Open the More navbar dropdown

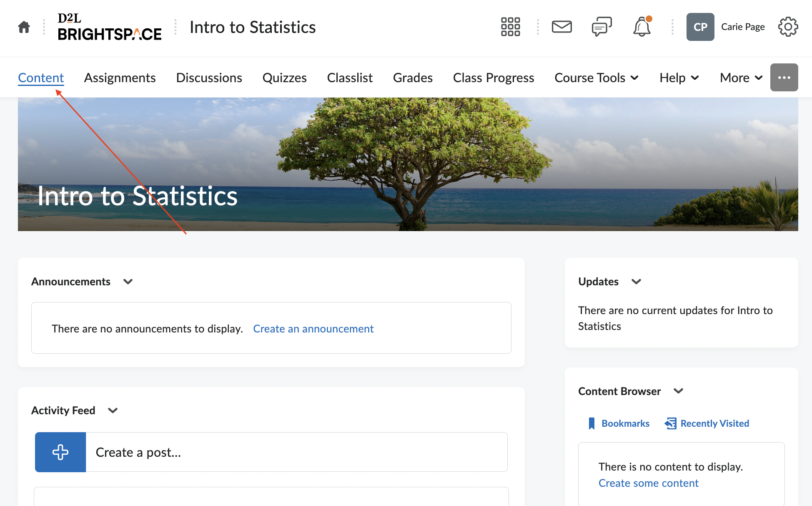coord(741,78)
